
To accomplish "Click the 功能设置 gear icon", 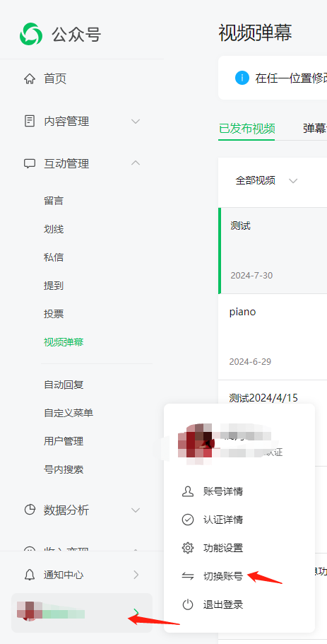I will (x=187, y=548).
